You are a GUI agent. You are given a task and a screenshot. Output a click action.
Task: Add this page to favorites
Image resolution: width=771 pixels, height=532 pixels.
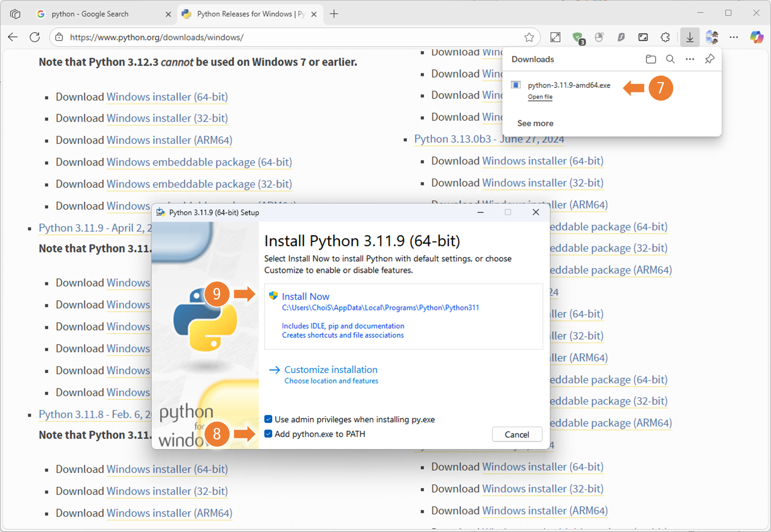tap(529, 37)
